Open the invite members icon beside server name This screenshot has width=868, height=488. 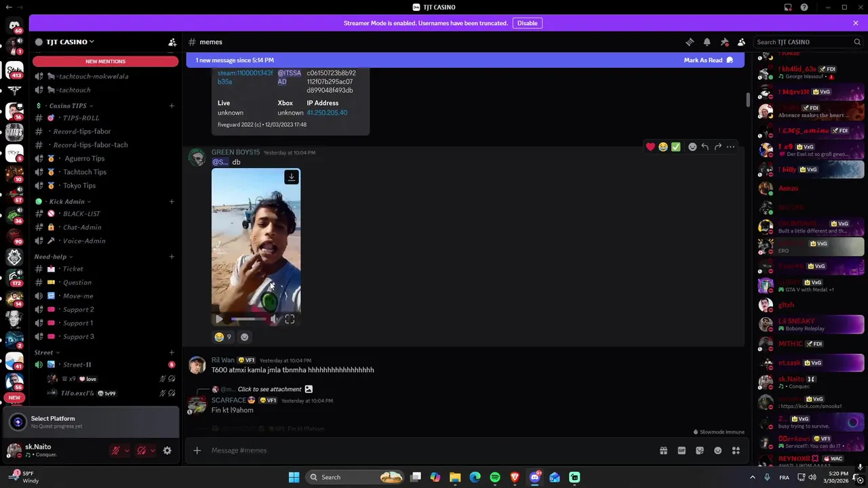point(172,42)
